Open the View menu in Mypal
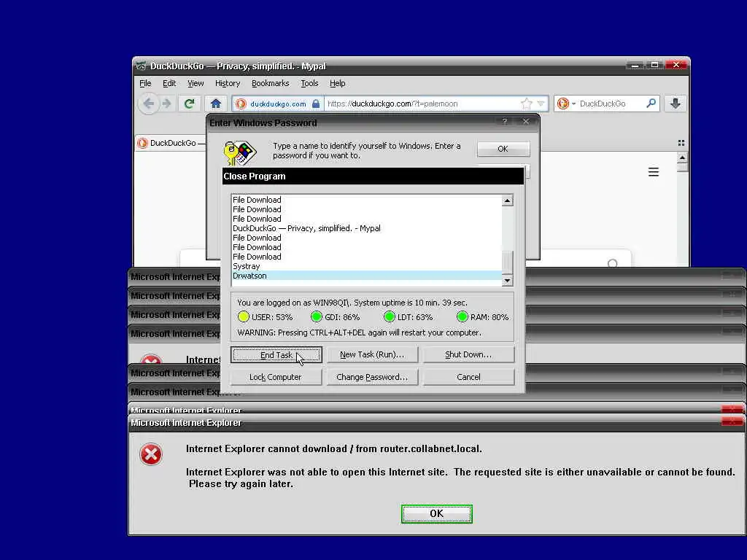 coord(196,83)
